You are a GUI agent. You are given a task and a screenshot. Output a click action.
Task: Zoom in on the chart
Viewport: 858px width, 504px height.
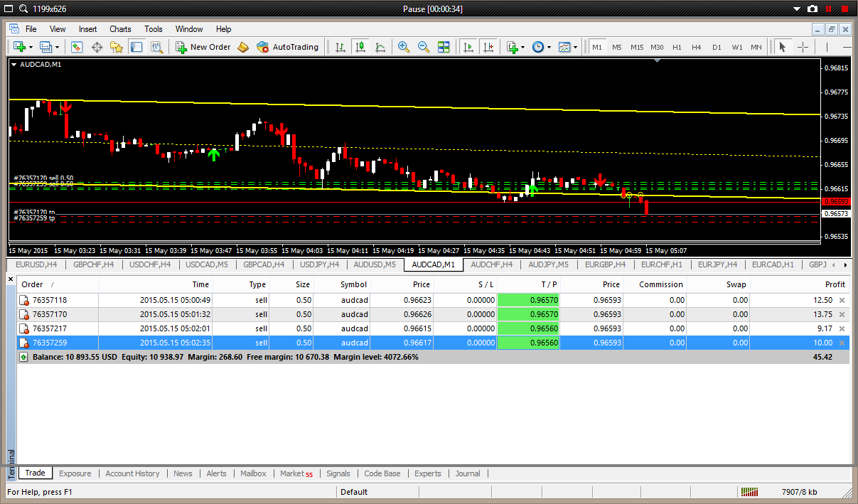click(404, 47)
